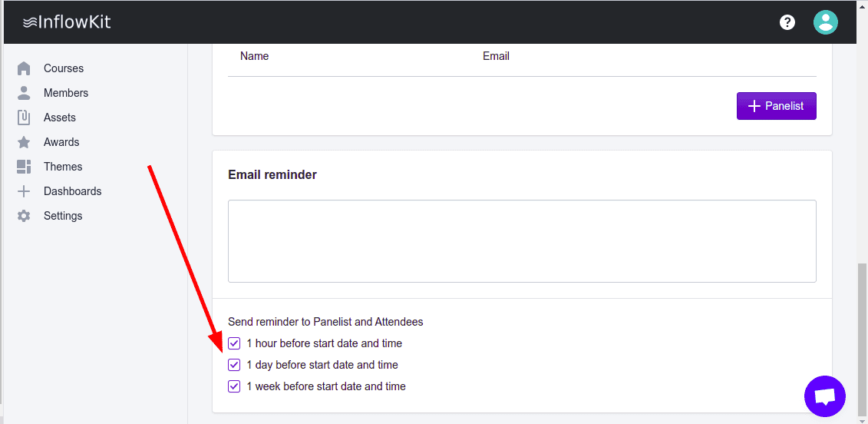Click the Settings gear icon
Image resolution: width=868 pixels, height=424 pixels.
pos(24,216)
